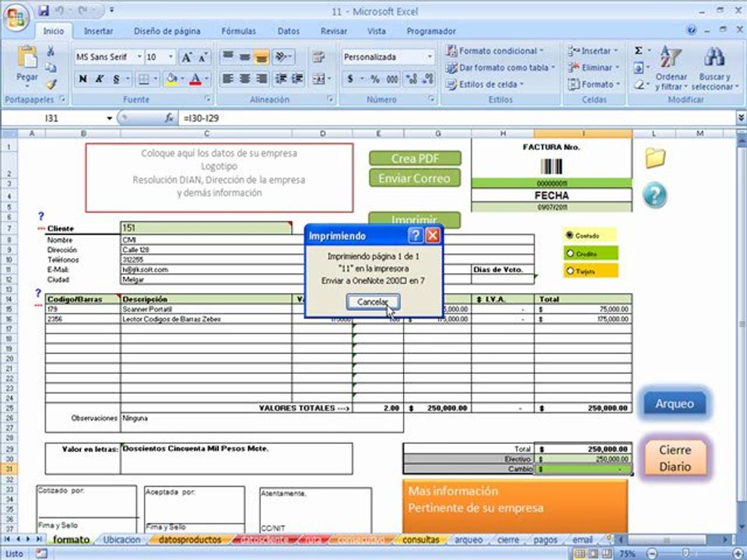The width and height of the screenshot is (747, 560).
Task: Open Buscar y seleccionar binoculars
Action: (x=714, y=68)
